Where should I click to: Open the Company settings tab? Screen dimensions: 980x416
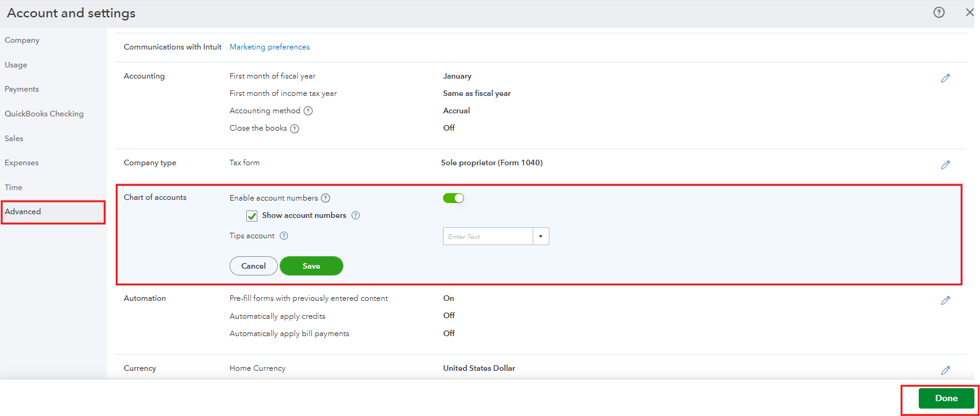click(22, 40)
